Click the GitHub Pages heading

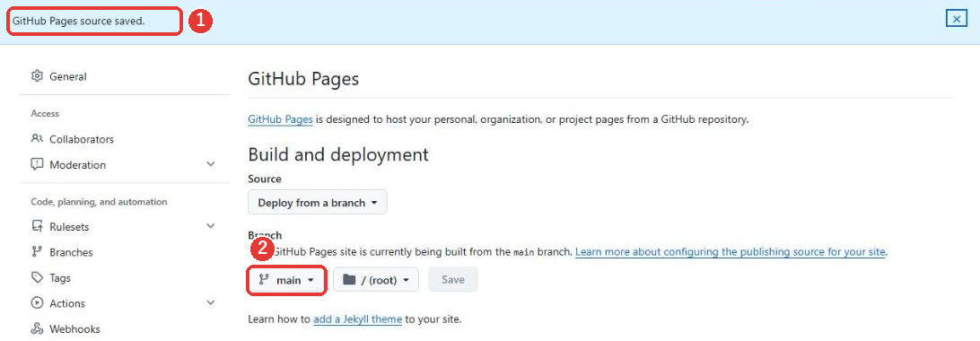tap(303, 79)
